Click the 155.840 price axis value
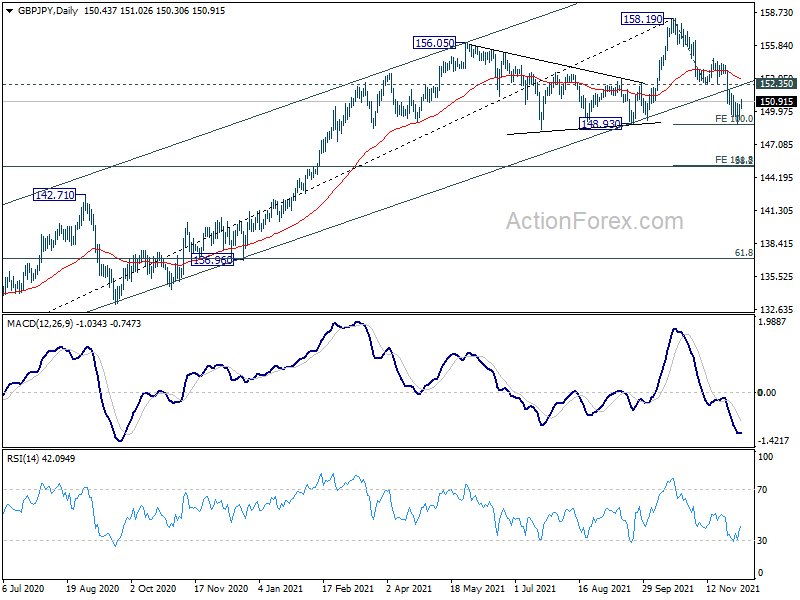800x600 pixels. 777,46
